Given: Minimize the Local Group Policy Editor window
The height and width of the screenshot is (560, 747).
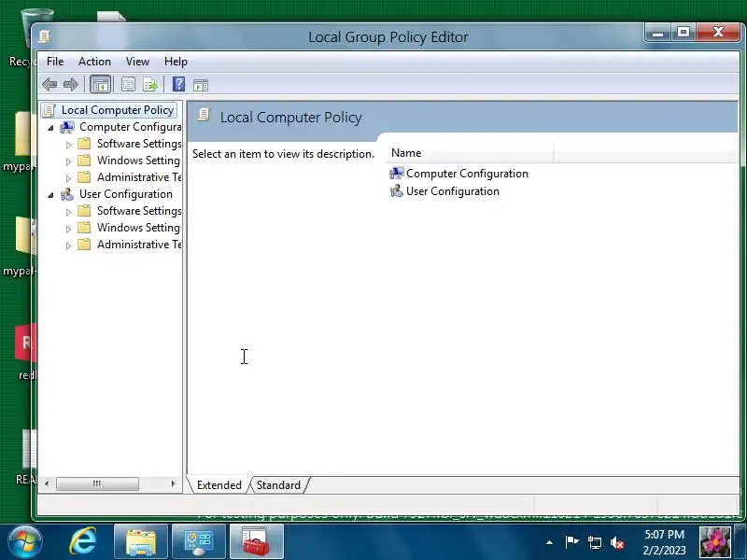Looking at the screenshot, I should tap(658, 33).
